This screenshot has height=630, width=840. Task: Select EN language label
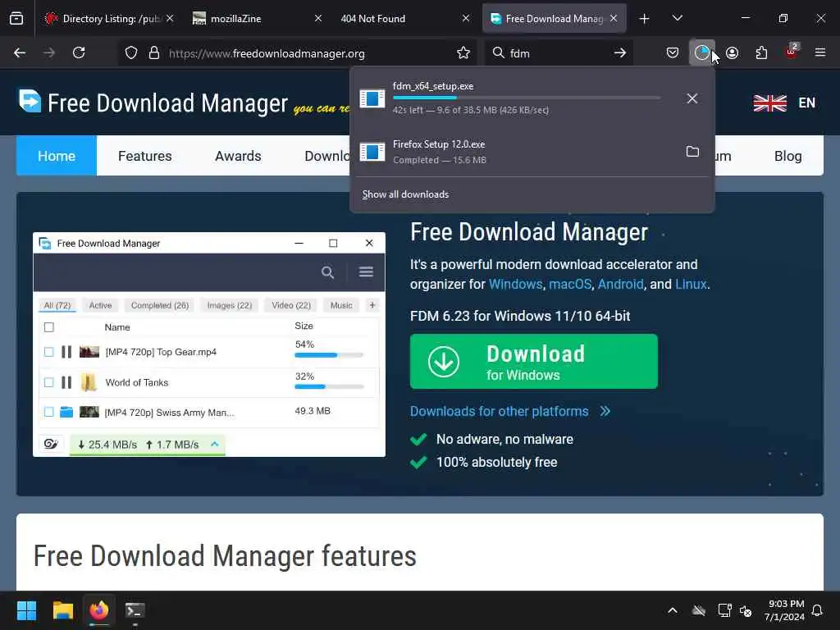(807, 103)
